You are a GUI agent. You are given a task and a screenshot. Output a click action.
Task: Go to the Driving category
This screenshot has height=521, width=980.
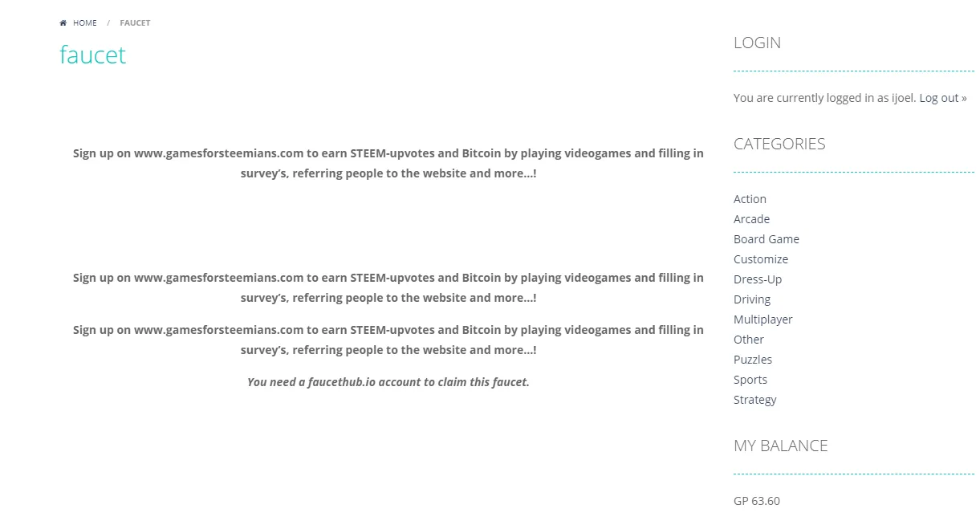[752, 299]
